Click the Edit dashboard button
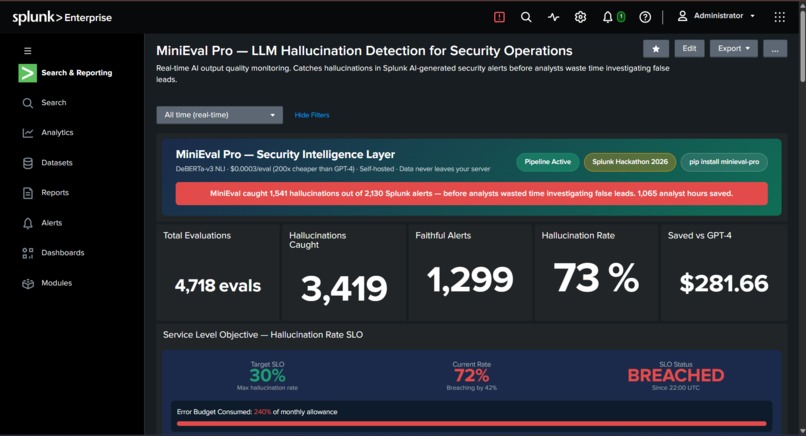Image resolution: width=806 pixels, height=436 pixels. click(x=689, y=48)
